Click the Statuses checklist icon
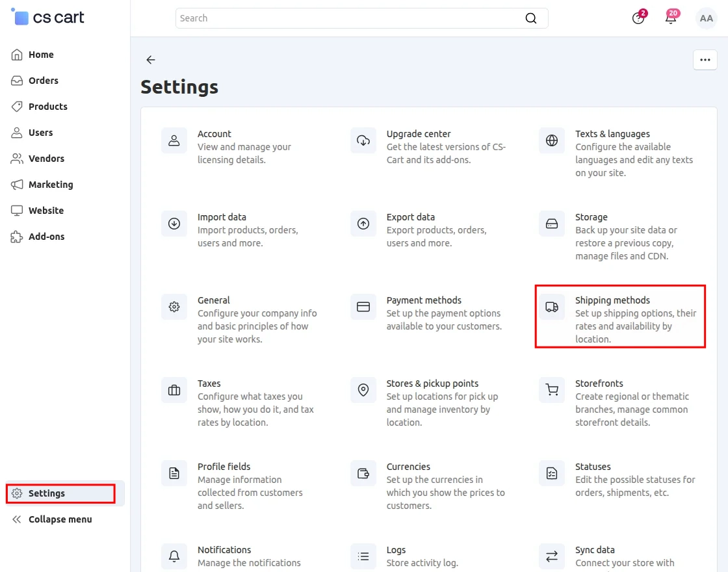The height and width of the screenshot is (572, 728). 552,473
